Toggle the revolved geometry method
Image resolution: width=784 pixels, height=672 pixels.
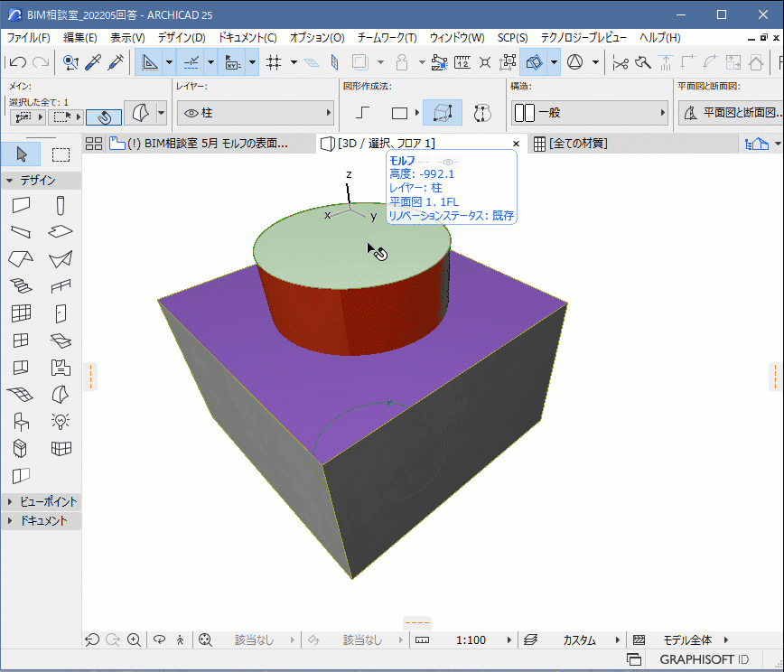pyautogui.click(x=482, y=113)
